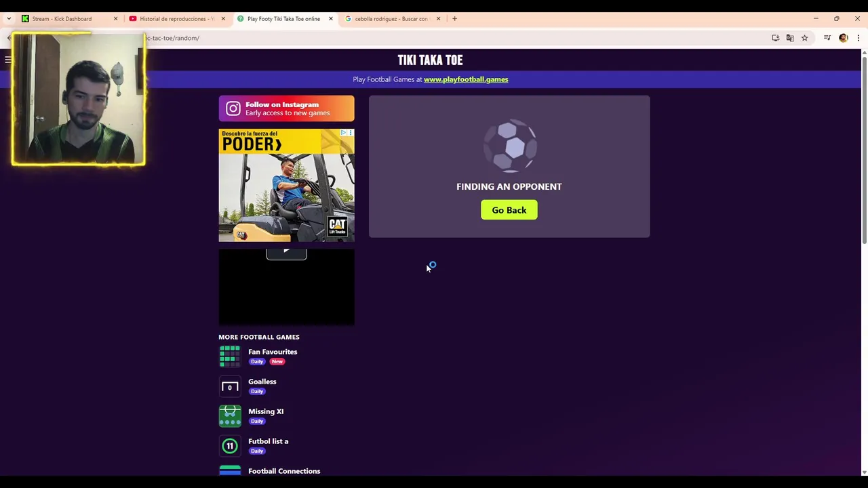Open the Futbol list a game icon
Image resolution: width=868 pixels, height=488 pixels.
pyautogui.click(x=230, y=446)
